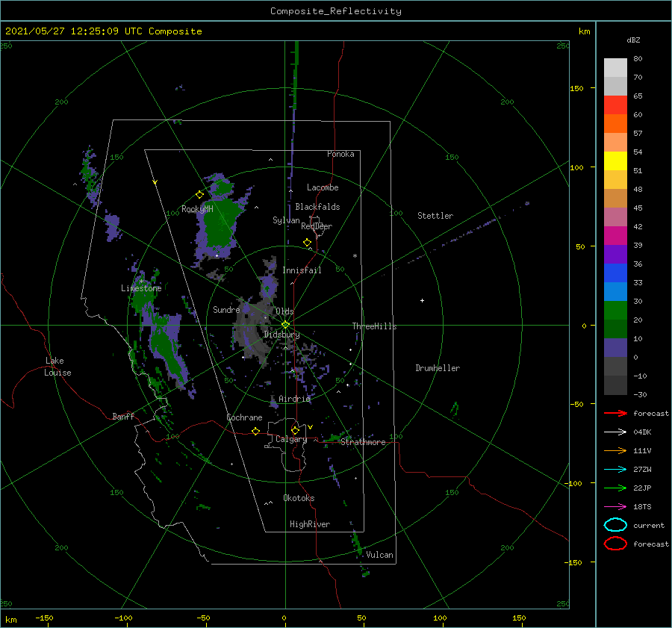672x628 pixels.
Task: Click the Ponoka city label
Action: pyautogui.click(x=340, y=154)
